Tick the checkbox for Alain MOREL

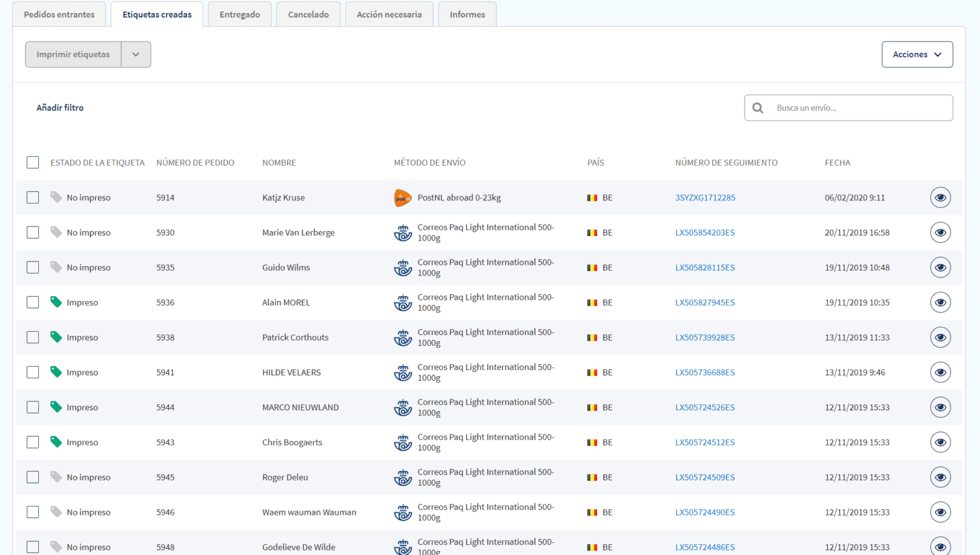click(33, 302)
